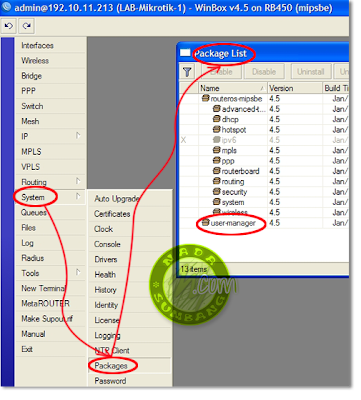Click the Package List window icon
This screenshot has height=400, width=361.
click(x=185, y=53)
